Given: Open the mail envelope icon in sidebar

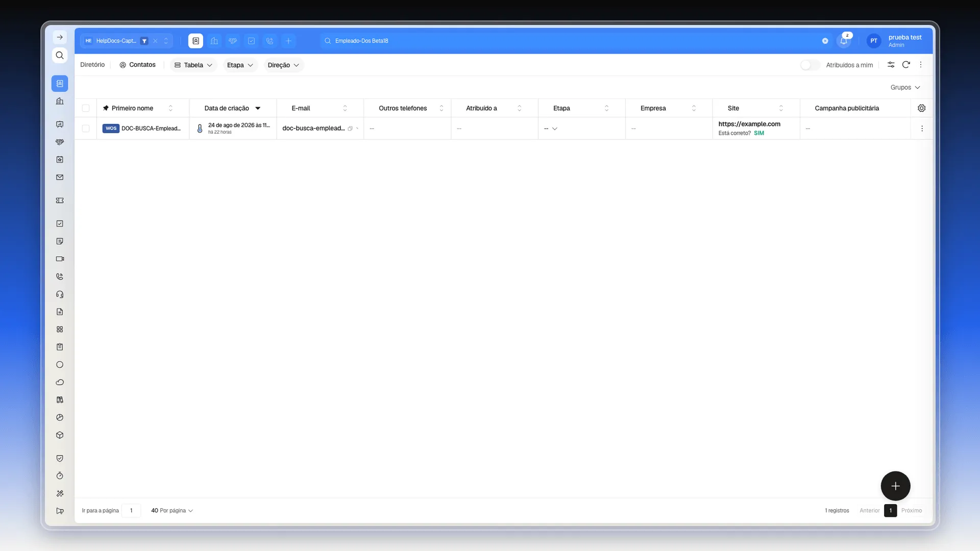Looking at the screenshot, I should coord(60,178).
